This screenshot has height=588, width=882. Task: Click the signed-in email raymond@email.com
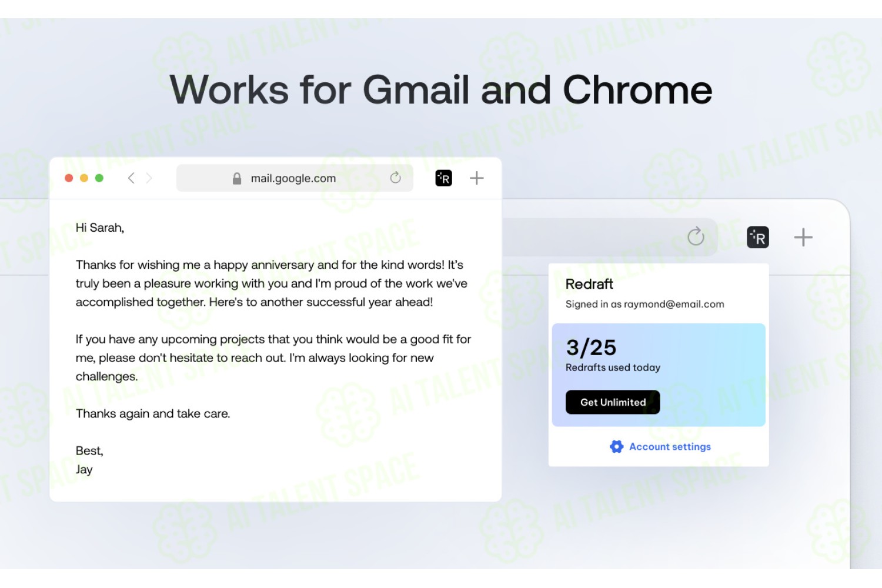point(674,304)
